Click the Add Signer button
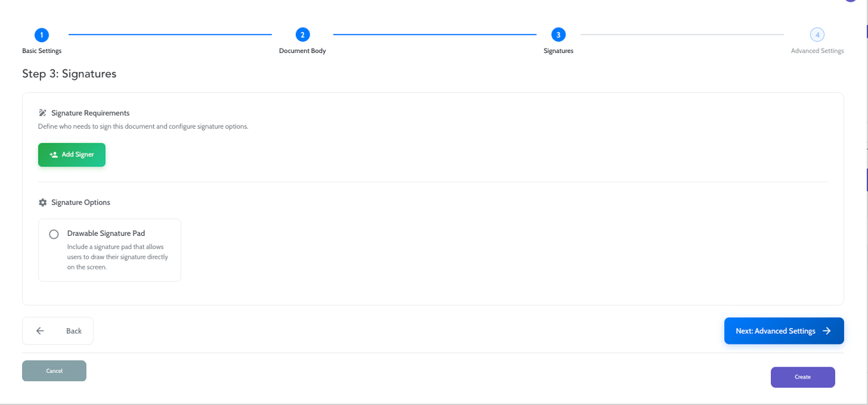The image size is (868, 405). click(x=71, y=155)
